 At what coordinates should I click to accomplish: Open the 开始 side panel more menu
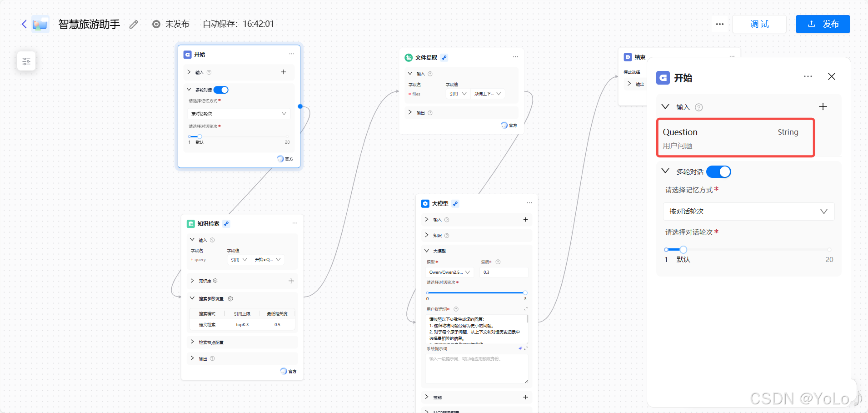808,76
